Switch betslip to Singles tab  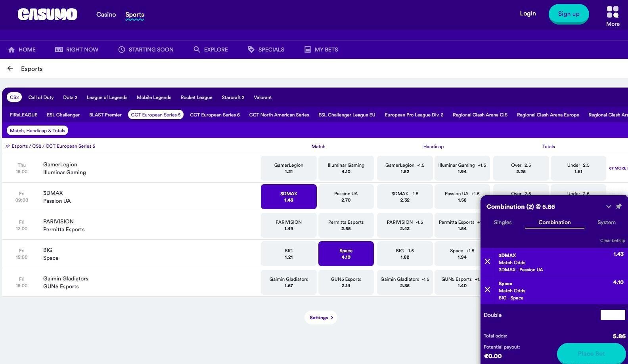click(503, 222)
